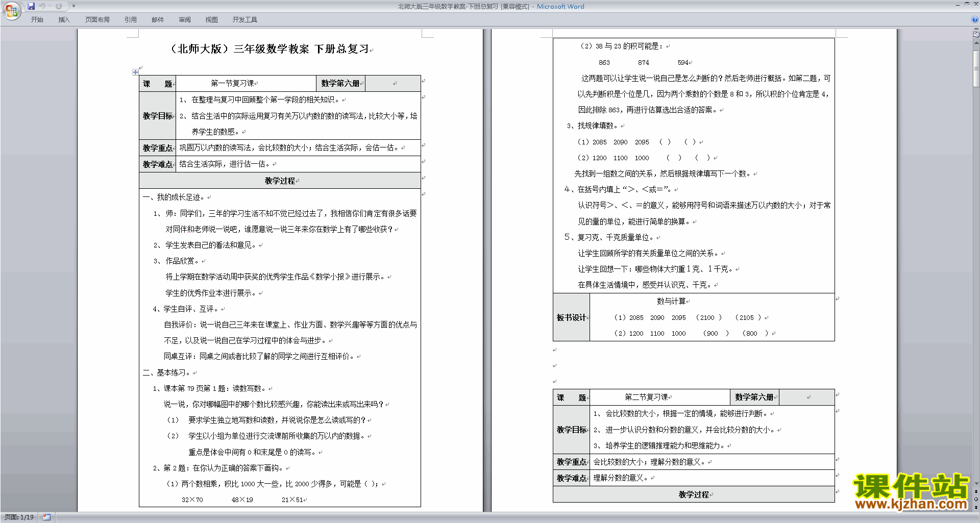The image size is (980, 523).
Task: Click the Redo icon in quick access toolbar
Action: [x=59, y=6]
